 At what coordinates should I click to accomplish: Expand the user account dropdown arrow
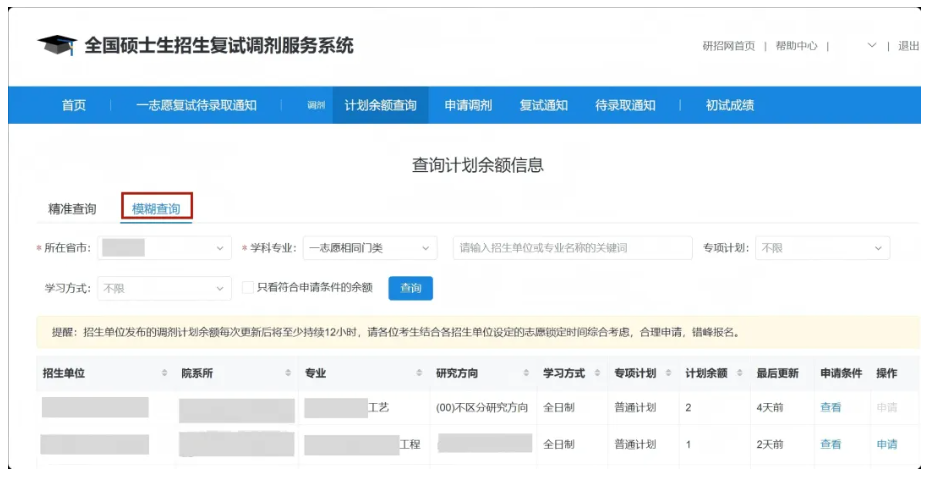(x=872, y=46)
